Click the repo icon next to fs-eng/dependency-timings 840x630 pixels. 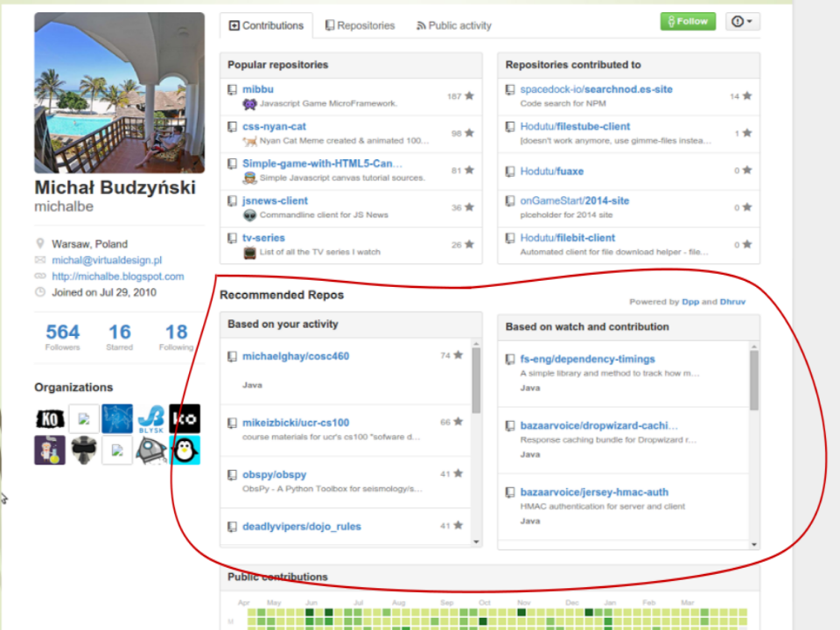coord(510,360)
